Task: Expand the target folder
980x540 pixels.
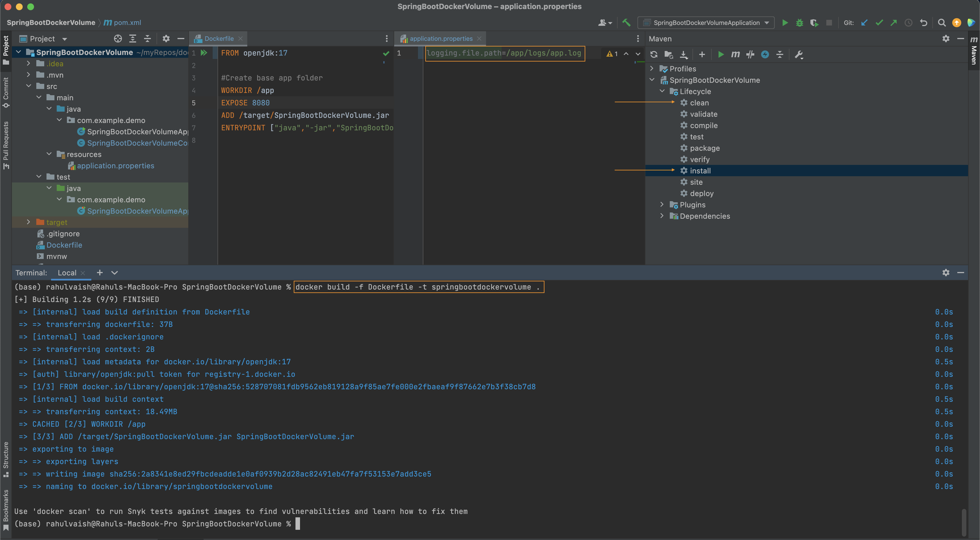Action: coord(29,222)
